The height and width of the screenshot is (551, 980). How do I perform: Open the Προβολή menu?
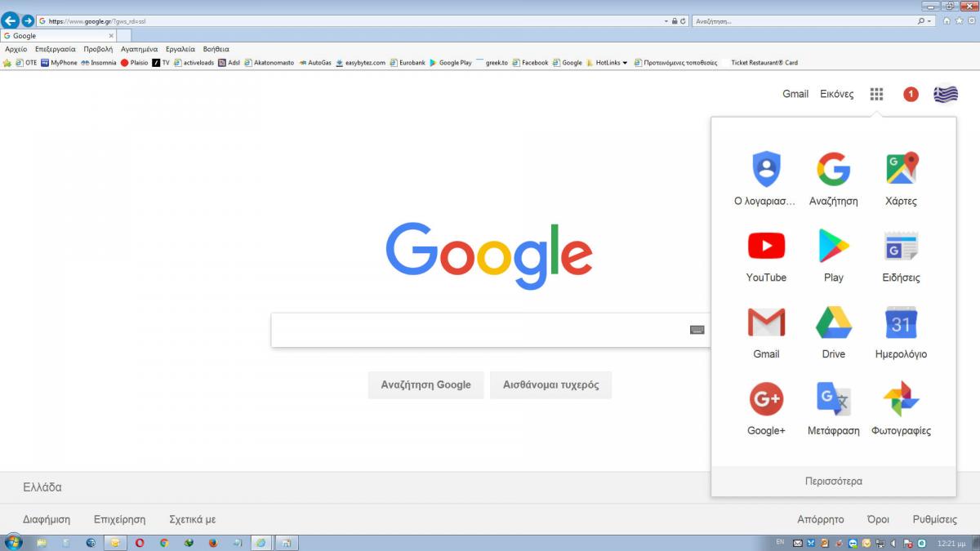pyautogui.click(x=98, y=49)
